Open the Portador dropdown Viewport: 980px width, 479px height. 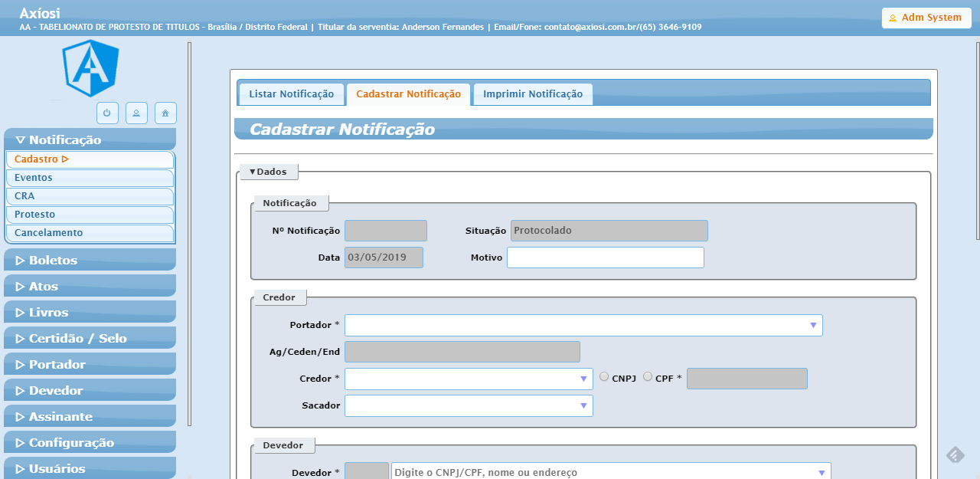click(x=813, y=326)
